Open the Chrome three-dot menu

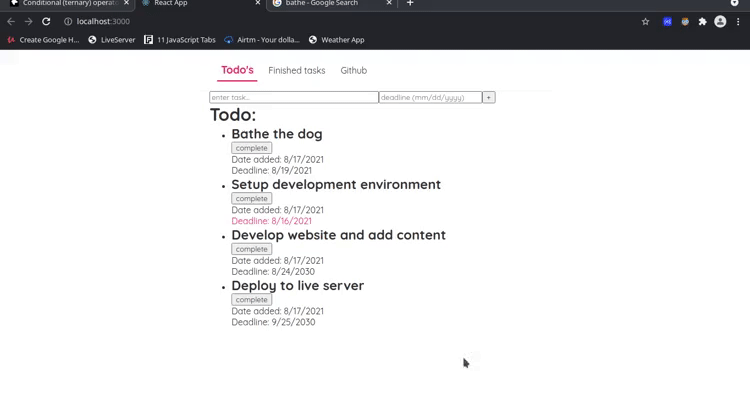coord(738,22)
